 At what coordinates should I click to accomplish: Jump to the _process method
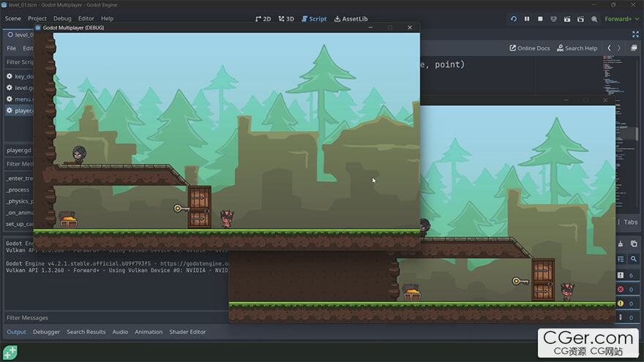[x=18, y=190]
